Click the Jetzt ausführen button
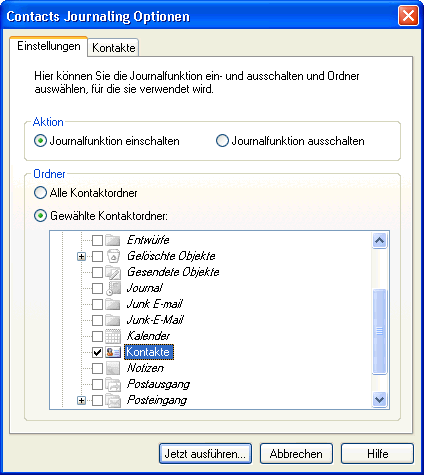Viewport: 424px width, 475px height. point(205,454)
